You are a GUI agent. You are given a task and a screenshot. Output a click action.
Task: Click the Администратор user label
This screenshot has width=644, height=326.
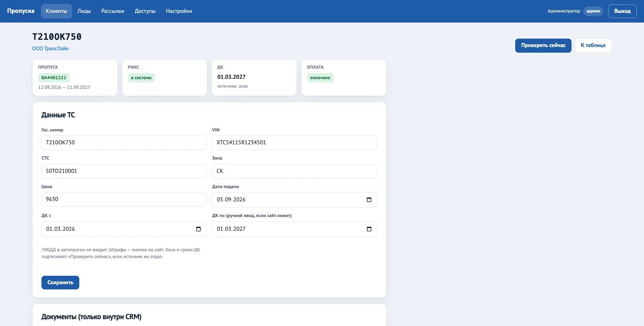(563, 11)
